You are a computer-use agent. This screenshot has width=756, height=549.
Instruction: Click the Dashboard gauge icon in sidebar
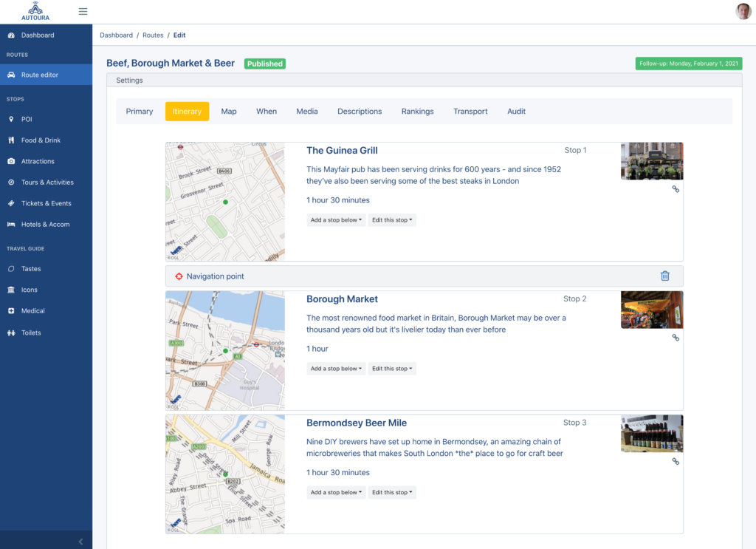[11, 35]
